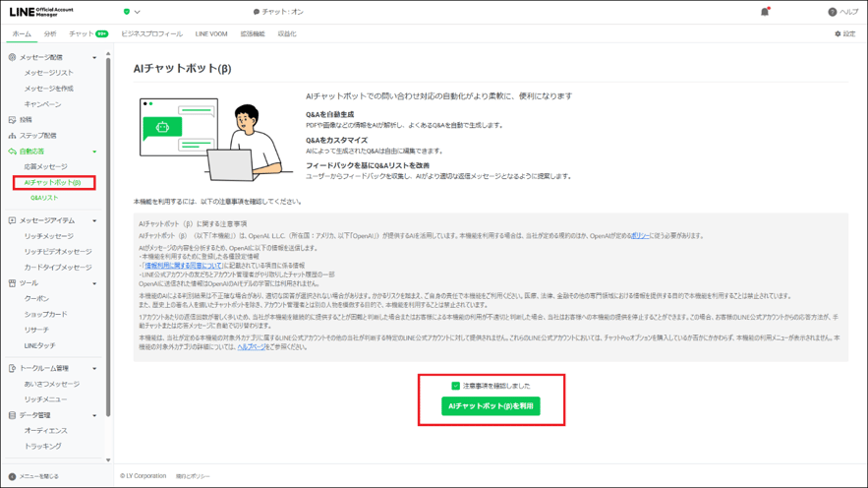Click the green shield account icon
Image resolution: width=868 pixels, height=488 pixels.
click(x=127, y=12)
